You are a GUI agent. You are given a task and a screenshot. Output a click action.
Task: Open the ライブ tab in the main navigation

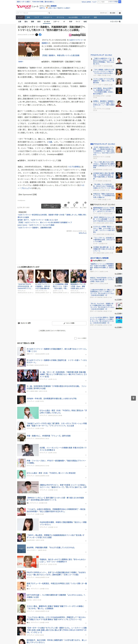(37, 17)
